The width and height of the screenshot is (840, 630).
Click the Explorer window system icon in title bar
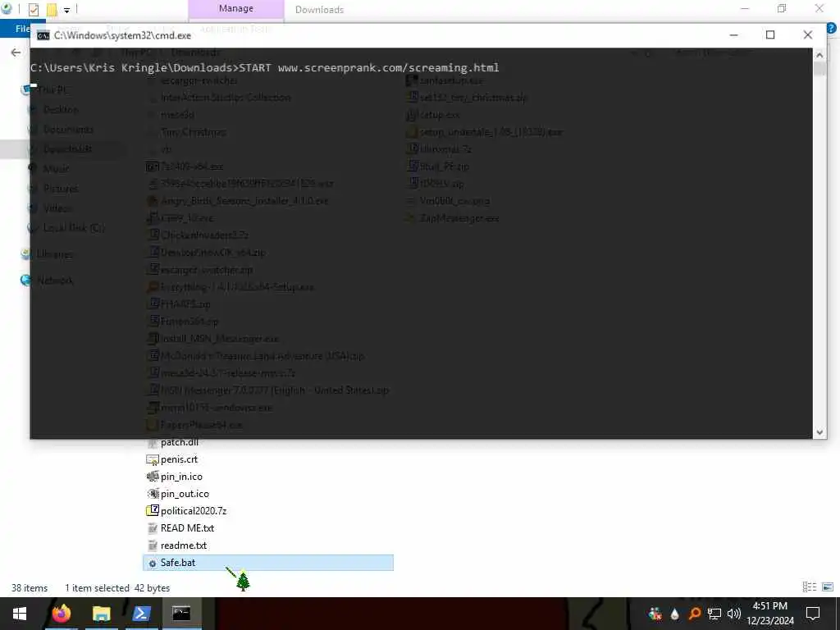click(x=7, y=8)
